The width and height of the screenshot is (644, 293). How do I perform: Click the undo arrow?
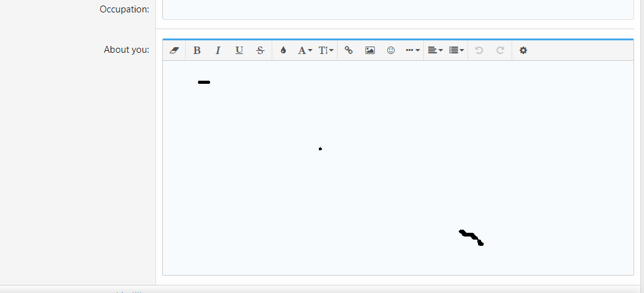(x=479, y=50)
